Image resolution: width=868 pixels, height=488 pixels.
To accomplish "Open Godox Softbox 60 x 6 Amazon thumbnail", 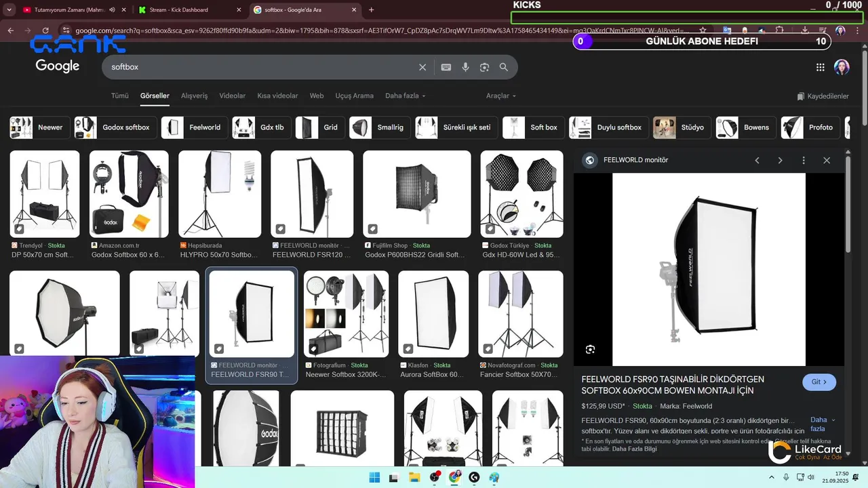I will coord(129,194).
